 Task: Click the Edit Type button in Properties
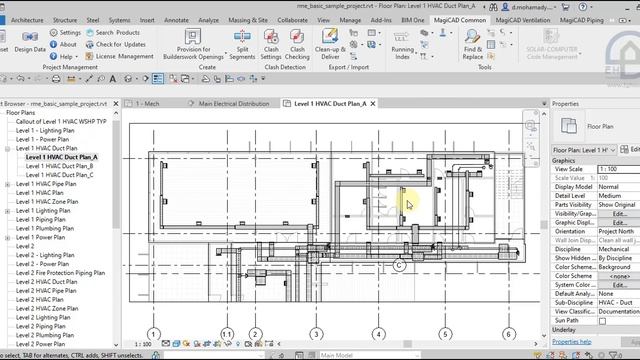pyautogui.click(x=630, y=150)
